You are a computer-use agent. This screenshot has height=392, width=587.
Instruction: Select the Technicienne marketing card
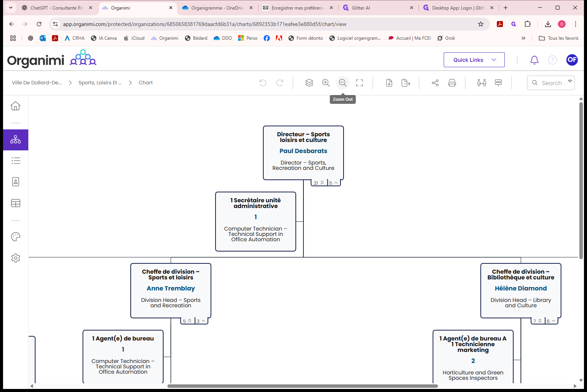(473, 357)
